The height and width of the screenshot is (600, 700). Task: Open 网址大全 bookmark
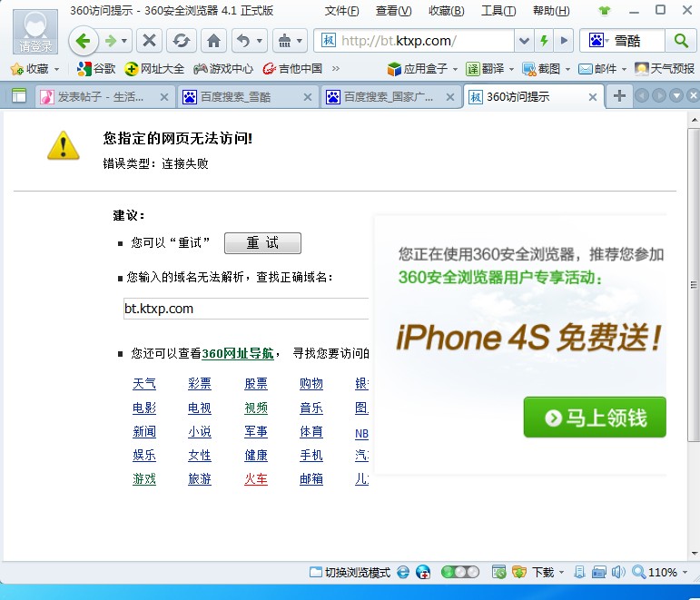coord(154,69)
